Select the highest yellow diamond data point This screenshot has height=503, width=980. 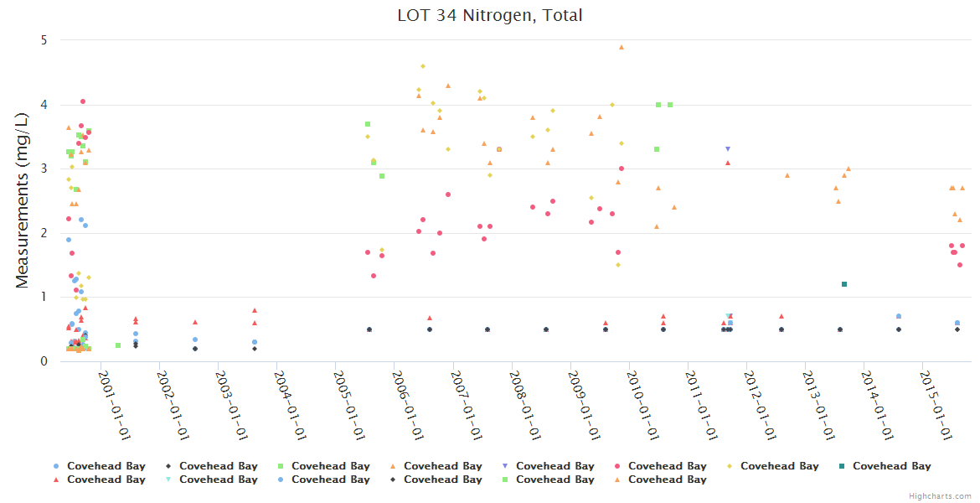(x=423, y=66)
